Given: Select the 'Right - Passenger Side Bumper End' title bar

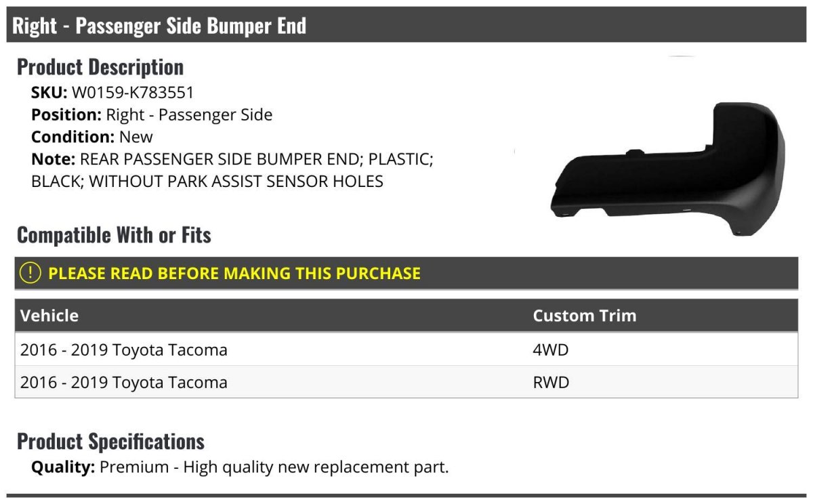Looking at the screenshot, I should [x=160, y=26].
